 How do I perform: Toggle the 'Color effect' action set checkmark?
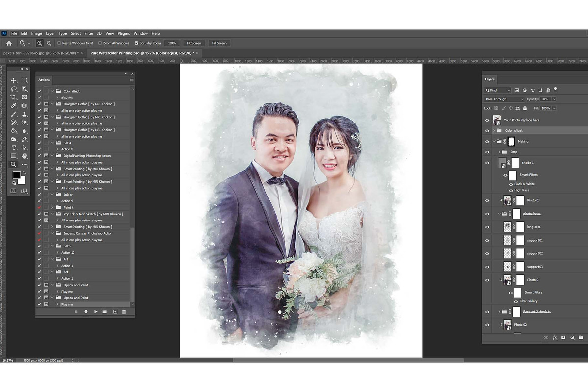point(39,91)
